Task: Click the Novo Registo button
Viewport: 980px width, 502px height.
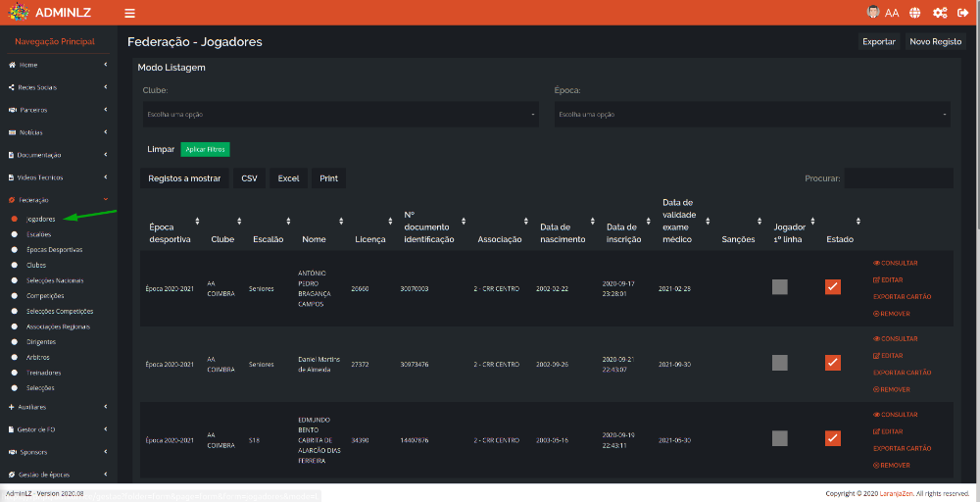Action: click(x=936, y=41)
